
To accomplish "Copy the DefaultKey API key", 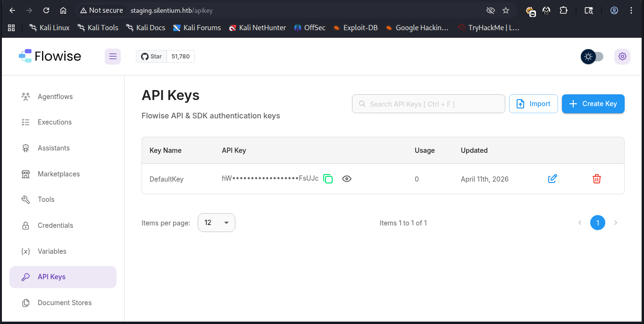I will pos(328,179).
